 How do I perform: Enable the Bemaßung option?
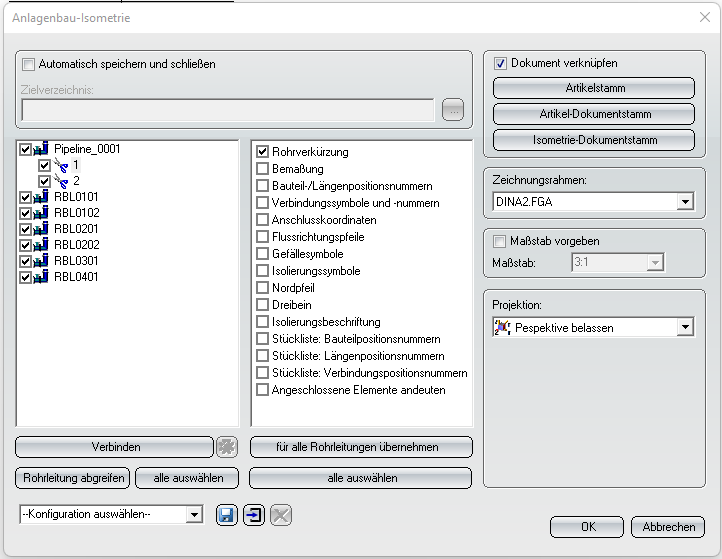click(x=262, y=169)
